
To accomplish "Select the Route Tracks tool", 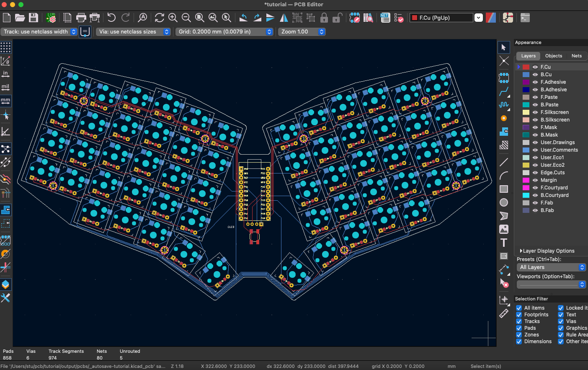I will click(504, 91).
